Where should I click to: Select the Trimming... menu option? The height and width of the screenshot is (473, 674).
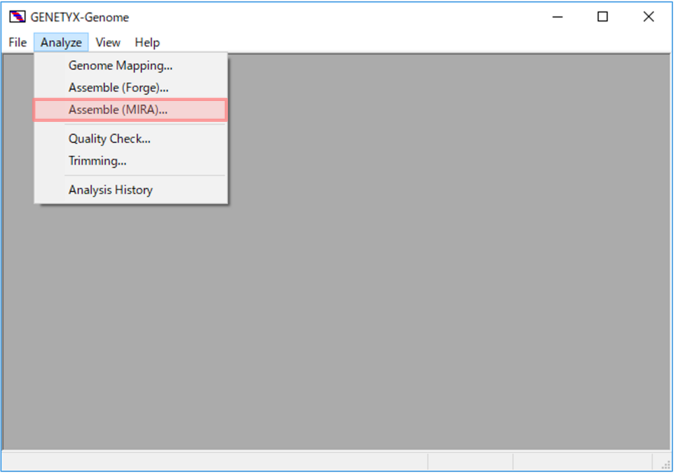click(x=131, y=161)
